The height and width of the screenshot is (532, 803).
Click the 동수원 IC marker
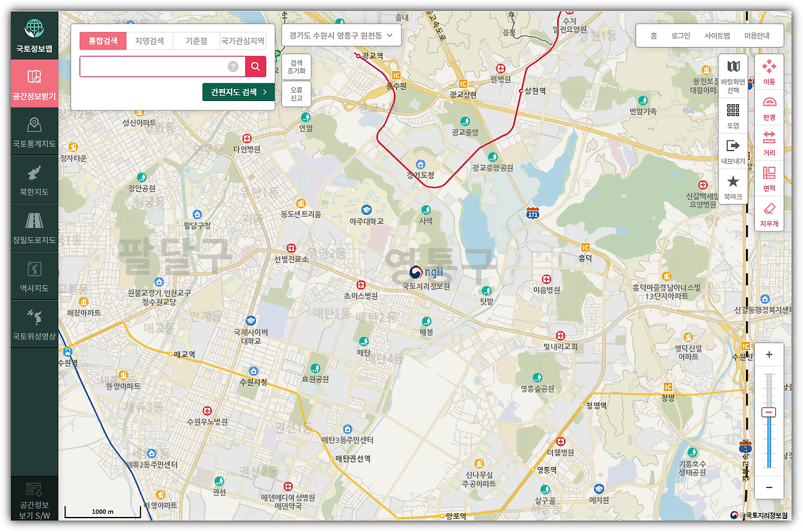tap(396, 75)
